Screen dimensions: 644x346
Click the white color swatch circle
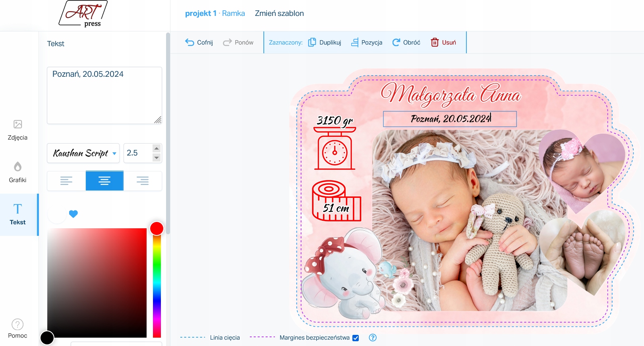pos(57,214)
